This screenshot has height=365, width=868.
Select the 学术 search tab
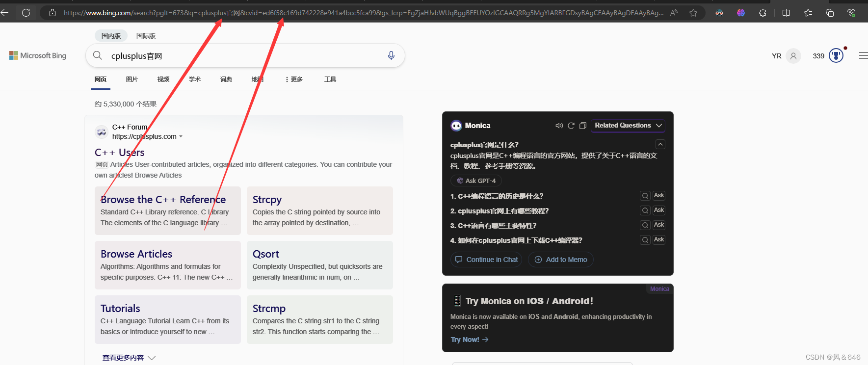click(195, 79)
